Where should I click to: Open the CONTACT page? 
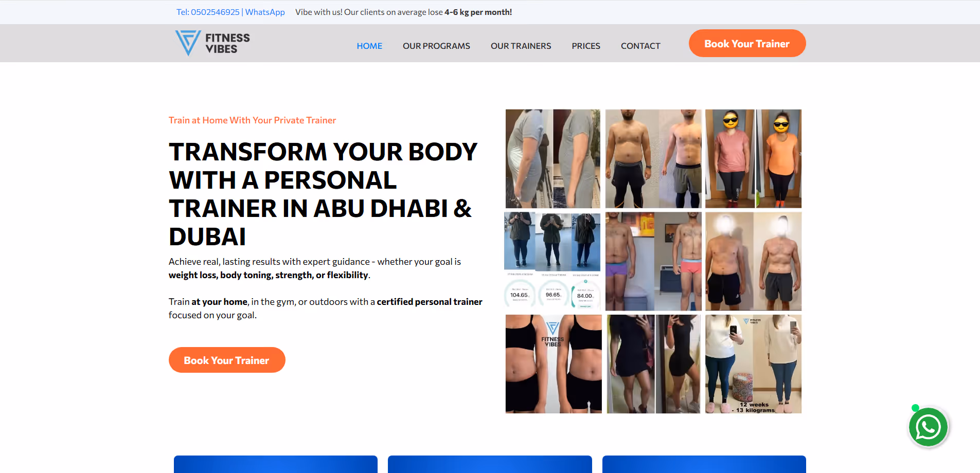pyautogui.click(x=640, y=46)
